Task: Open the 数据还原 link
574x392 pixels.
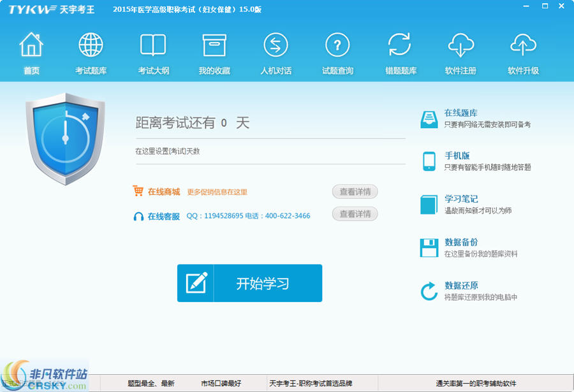Action: point(461,285)
